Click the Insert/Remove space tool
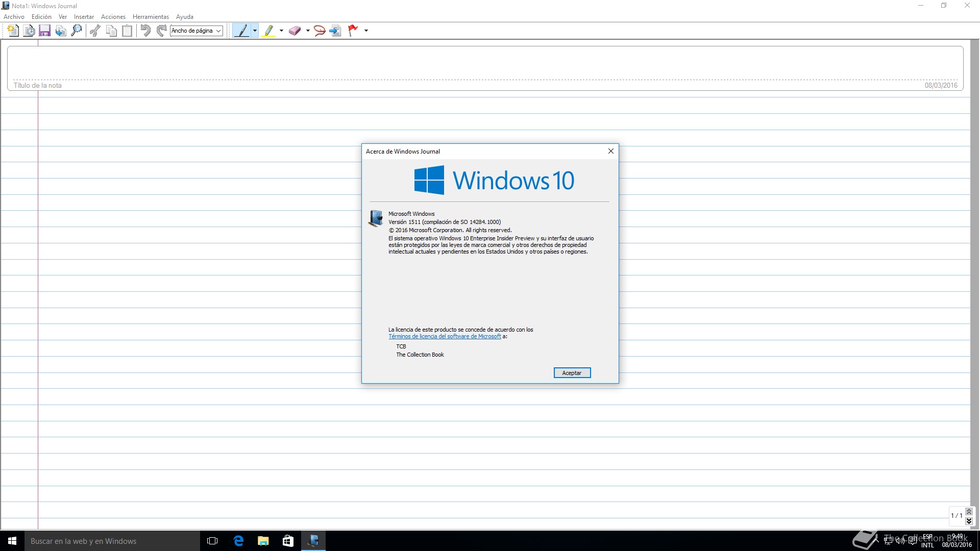Screen dimensions: 980x551 335,31
